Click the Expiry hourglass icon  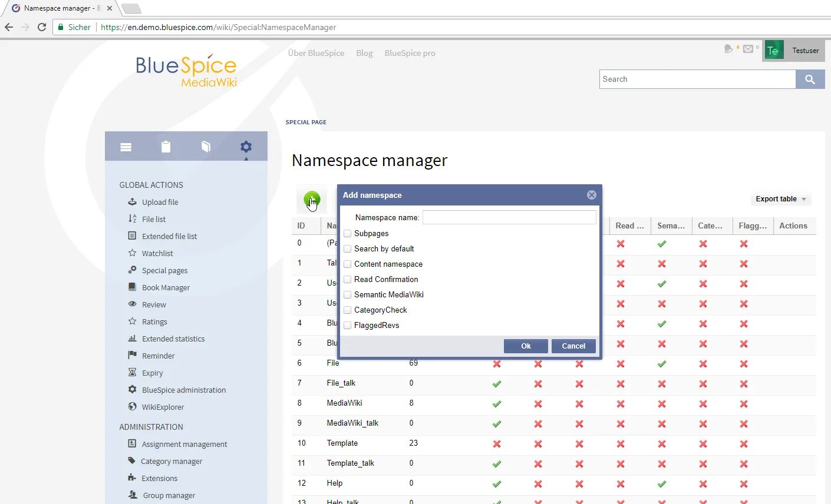tap(133, 373)
